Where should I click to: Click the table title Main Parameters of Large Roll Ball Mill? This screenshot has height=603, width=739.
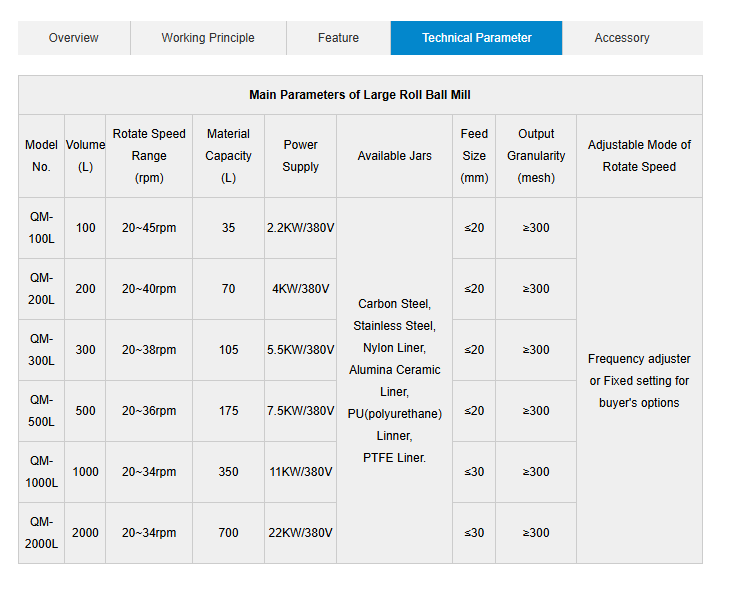[x=360, y=95]
